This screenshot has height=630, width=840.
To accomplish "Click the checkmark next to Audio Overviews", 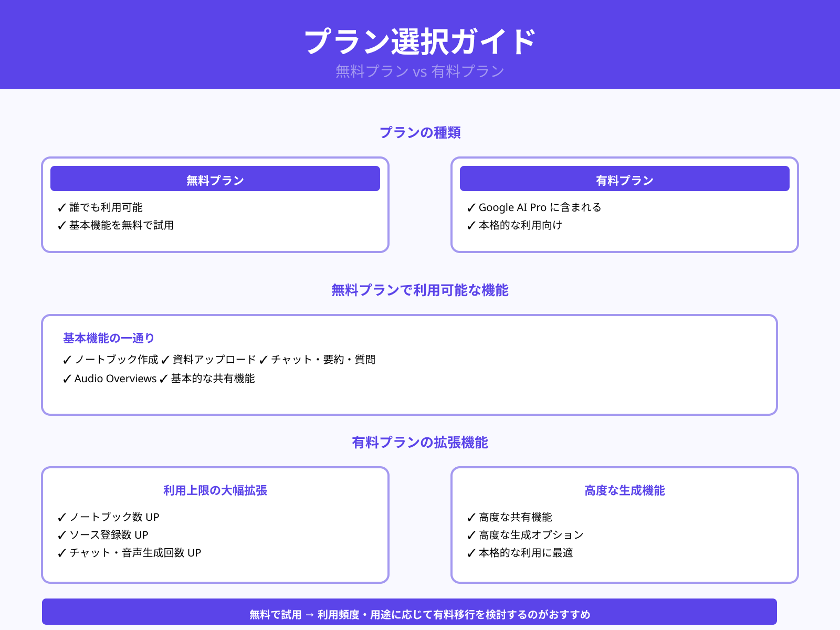I will tap(67, 379).
